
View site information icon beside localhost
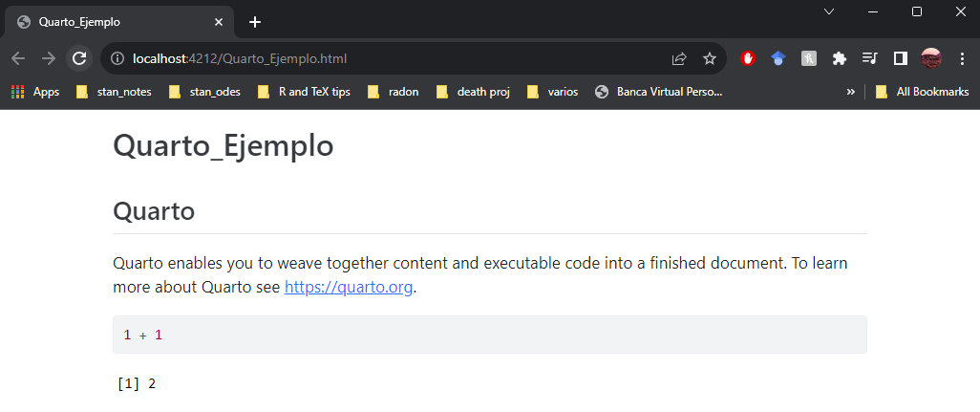pos(117,58)
